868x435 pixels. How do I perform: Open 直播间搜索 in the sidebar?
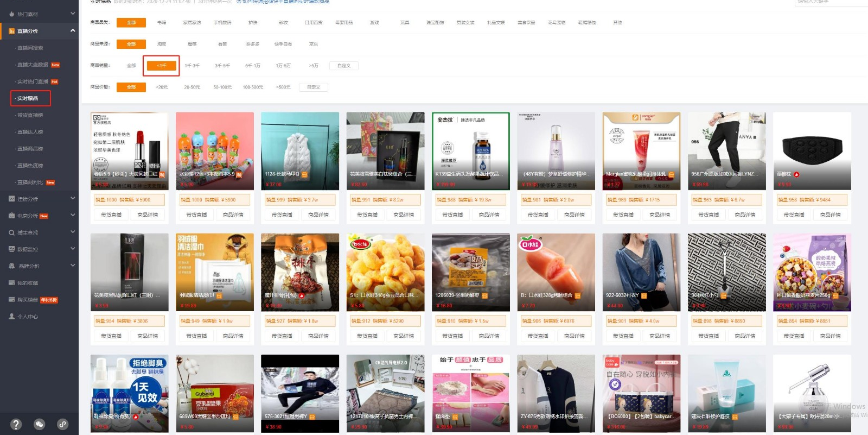click(30, 48)
